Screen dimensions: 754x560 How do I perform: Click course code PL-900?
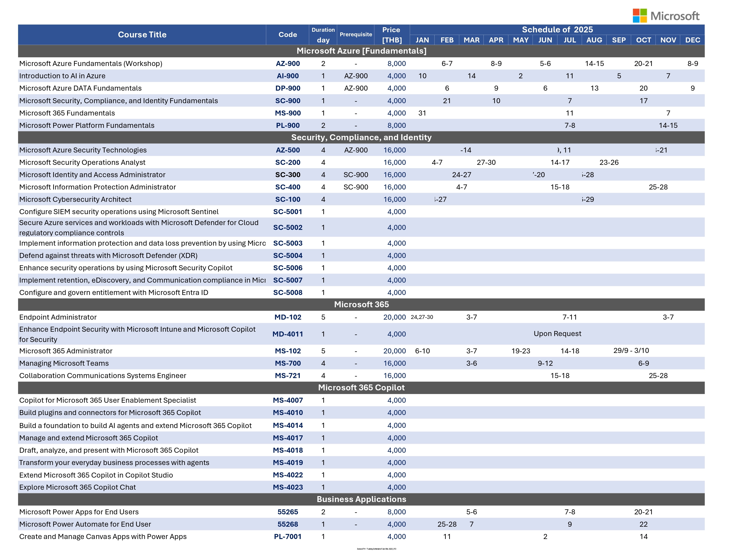point(288,125)
